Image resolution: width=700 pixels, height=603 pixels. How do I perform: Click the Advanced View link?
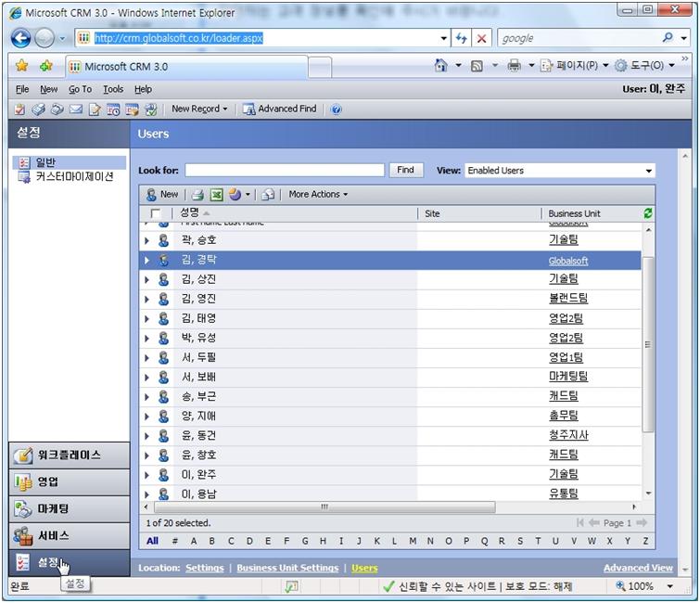(638, 568)
